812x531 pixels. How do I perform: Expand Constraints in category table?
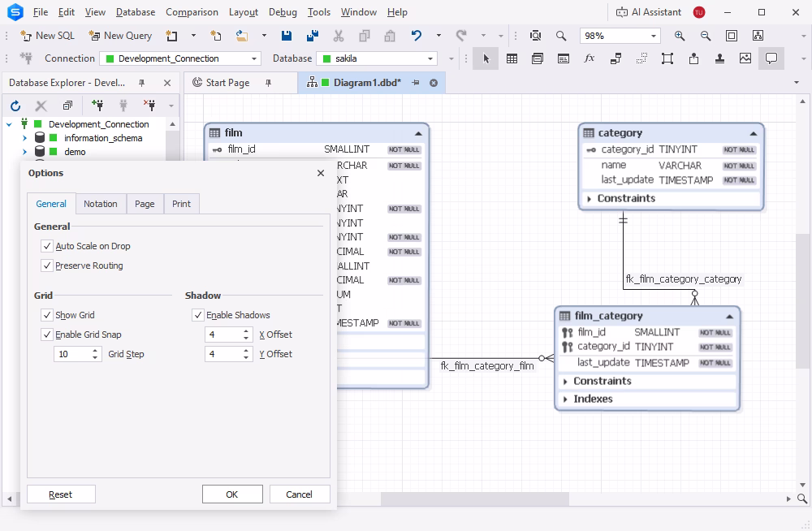pos(589,198)
